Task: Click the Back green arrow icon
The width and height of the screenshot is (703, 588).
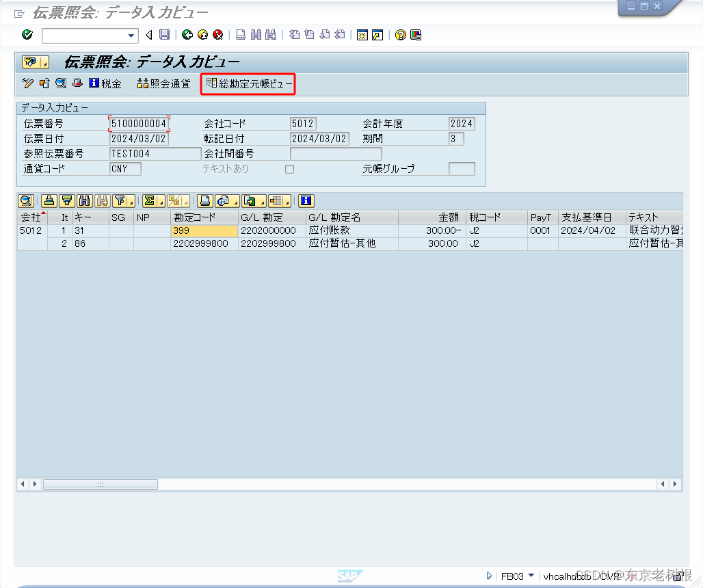Action: pyautogui.click(x=185, y=34)
